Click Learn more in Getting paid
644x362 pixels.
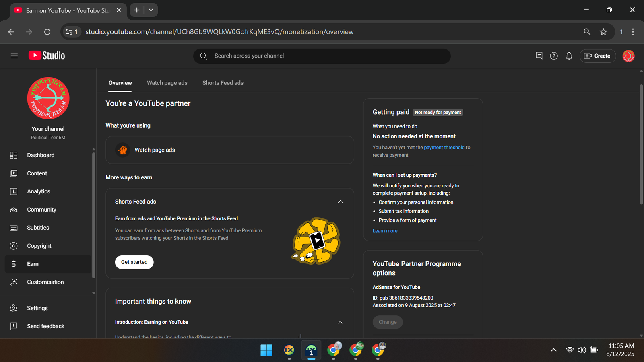[x=385, y=231]
